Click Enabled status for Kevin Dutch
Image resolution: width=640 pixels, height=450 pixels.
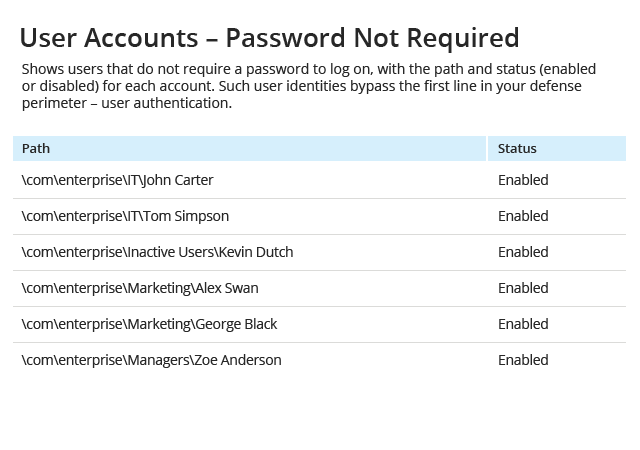click(x=523, y=252)
